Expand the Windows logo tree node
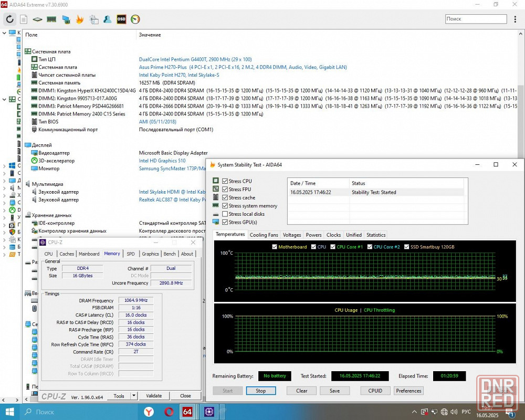This screenshot has height=420, width=525. pos(4,165)
